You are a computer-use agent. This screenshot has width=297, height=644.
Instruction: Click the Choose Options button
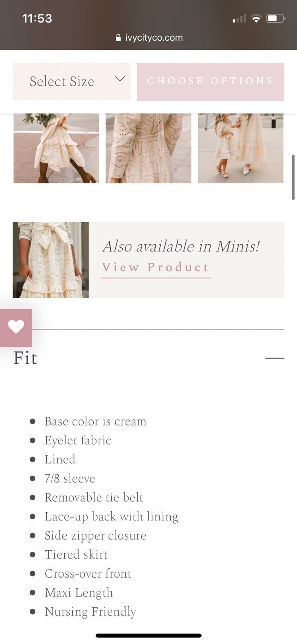click(210, 81)
